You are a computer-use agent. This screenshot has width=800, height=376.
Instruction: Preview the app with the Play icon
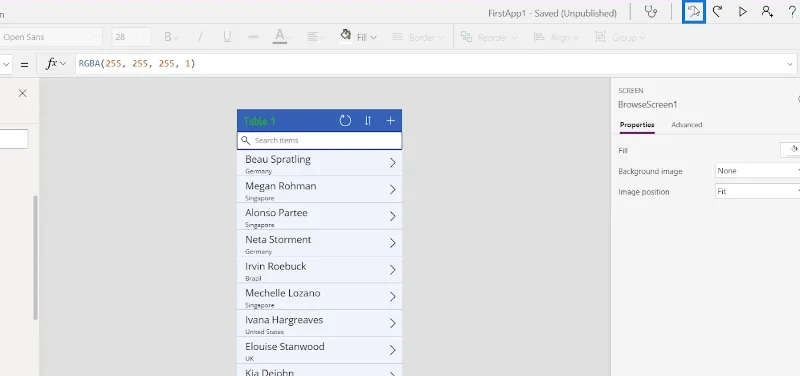(743, 12)
